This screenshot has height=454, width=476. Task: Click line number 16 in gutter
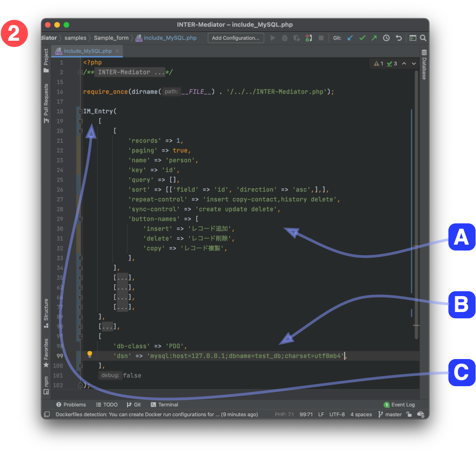pos(60,92)
